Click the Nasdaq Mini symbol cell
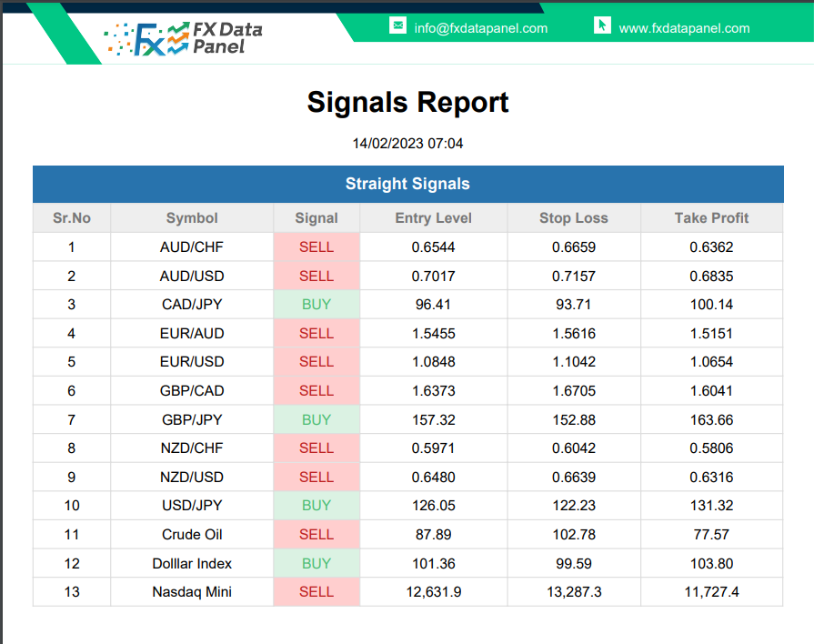The image size is (814, 644). [192, 592]
